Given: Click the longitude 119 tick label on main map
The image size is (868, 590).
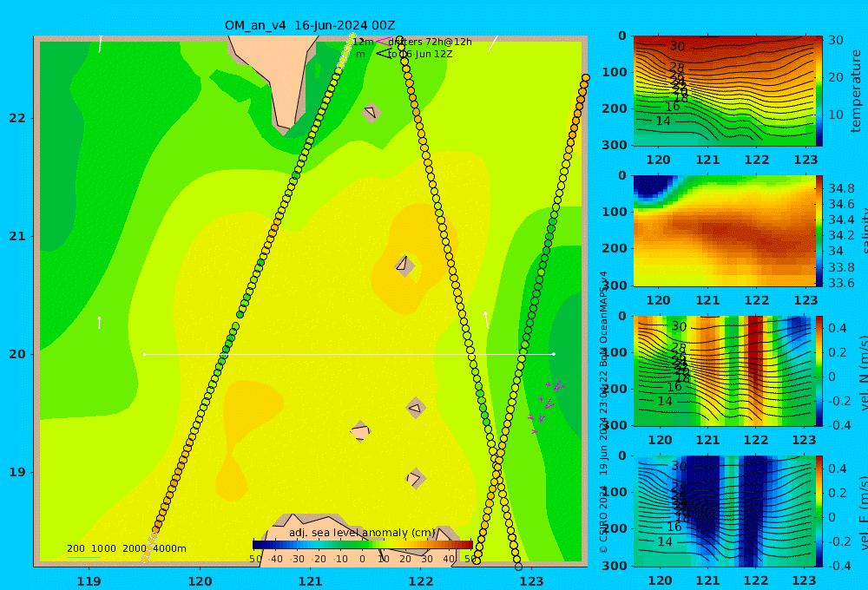Looking at the screenshot, I should (89, 581).
